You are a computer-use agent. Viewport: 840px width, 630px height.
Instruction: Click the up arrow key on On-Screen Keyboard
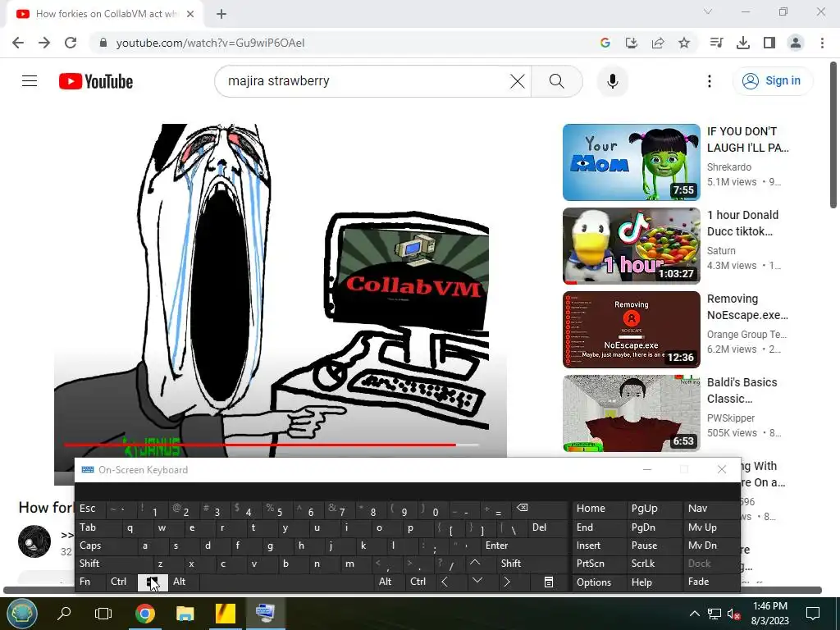475,563
